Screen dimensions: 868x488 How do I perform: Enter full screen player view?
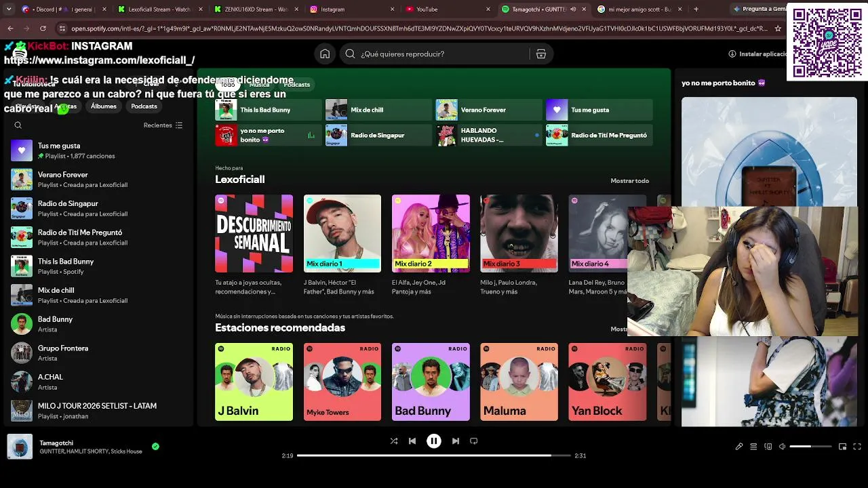(857, 447)
